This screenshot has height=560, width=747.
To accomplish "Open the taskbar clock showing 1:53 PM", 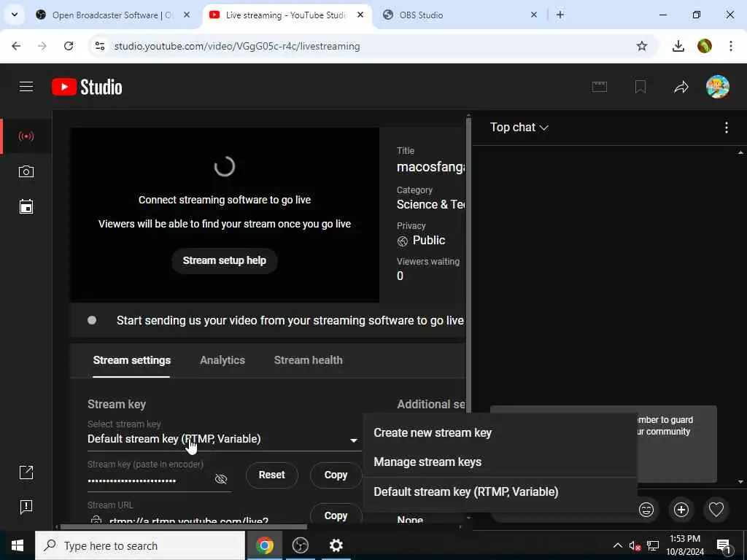I will coord(684,545).
